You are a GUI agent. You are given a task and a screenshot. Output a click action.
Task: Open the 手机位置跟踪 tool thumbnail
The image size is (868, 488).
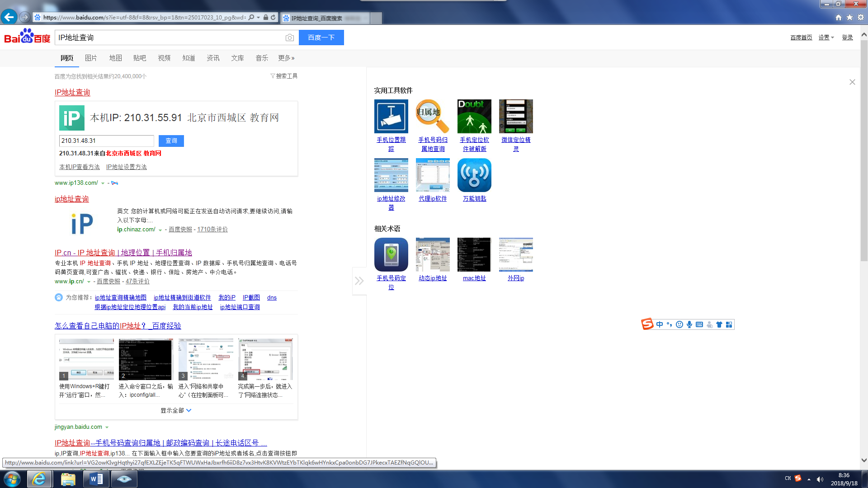[x=391, y=116]
